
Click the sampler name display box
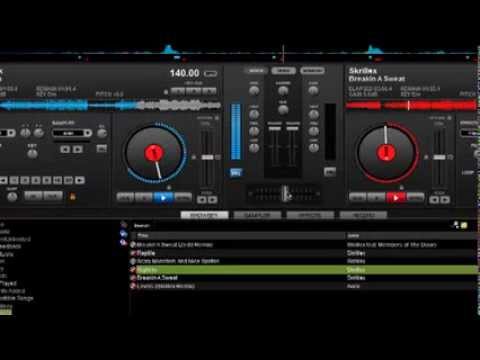pyautogui.click(x=68, y=133)
